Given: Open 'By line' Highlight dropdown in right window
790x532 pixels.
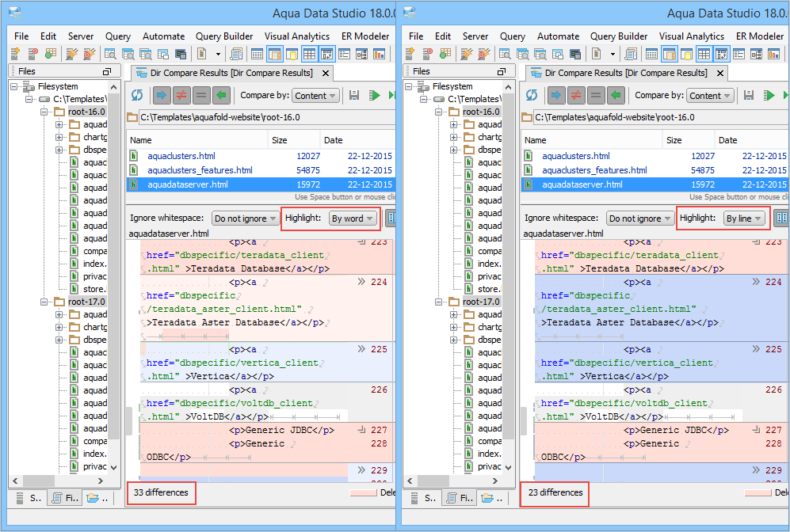Looking at the screenshot, I should coord(744,218).
